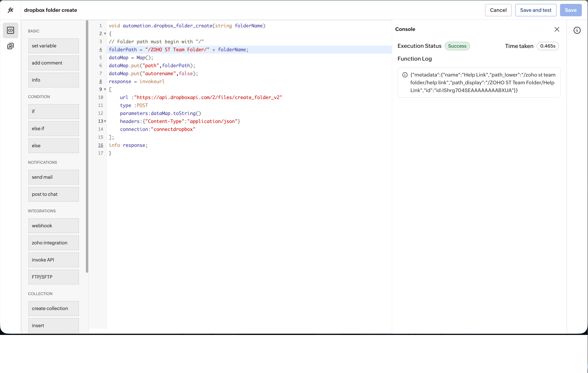Select the 'invoke API' block
This screenshot has height=373, width=588.
tap(53, 260)
